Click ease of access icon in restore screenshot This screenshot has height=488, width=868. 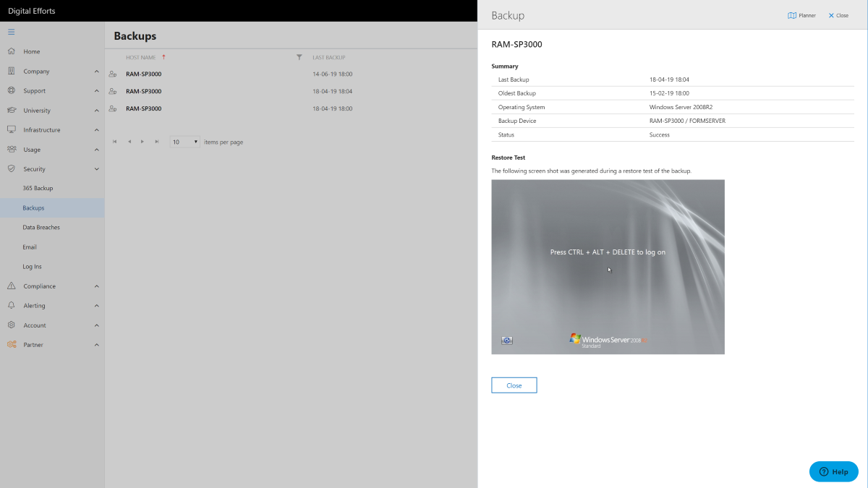coord(507,340)
